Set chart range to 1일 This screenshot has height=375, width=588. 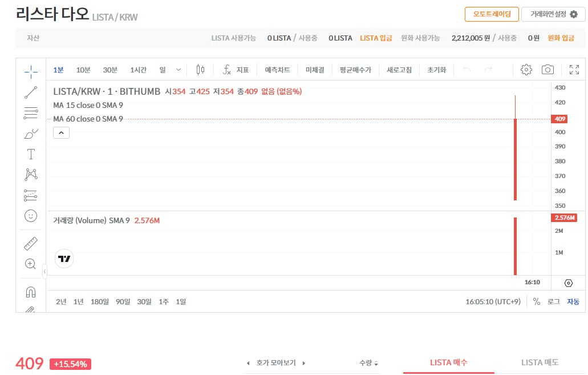[181, 302]
